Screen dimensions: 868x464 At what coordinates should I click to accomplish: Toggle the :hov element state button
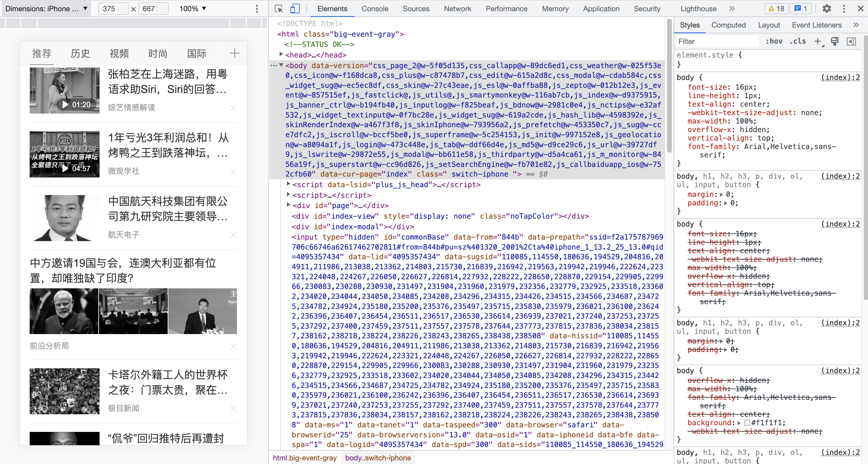point(774,41)
